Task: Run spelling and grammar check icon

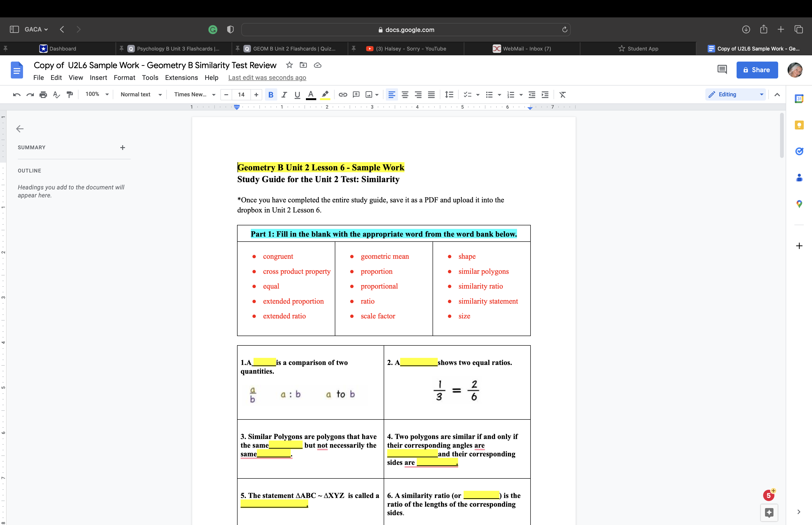Action: point(57,94)
